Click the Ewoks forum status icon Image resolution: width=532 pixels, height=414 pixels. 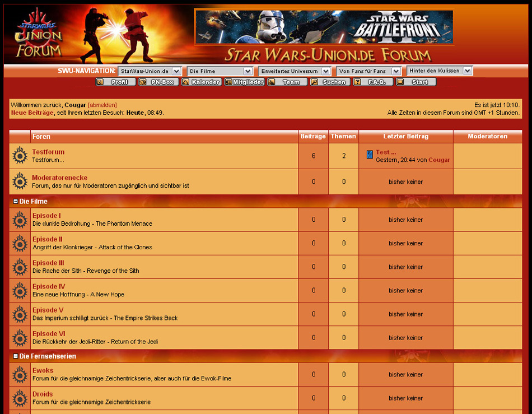(20, 374)
